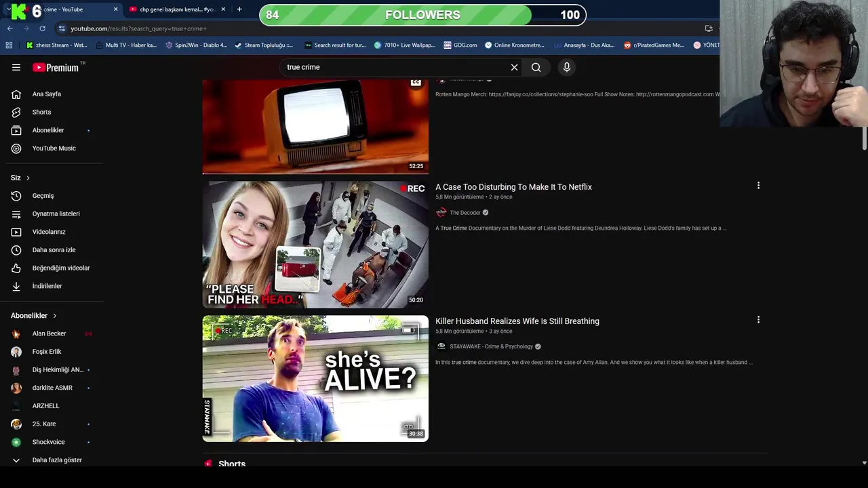Click STAYAWAKE channel avatar icon
The height and width of the screenshot is (488, 868).
click(x=441, y=346)
